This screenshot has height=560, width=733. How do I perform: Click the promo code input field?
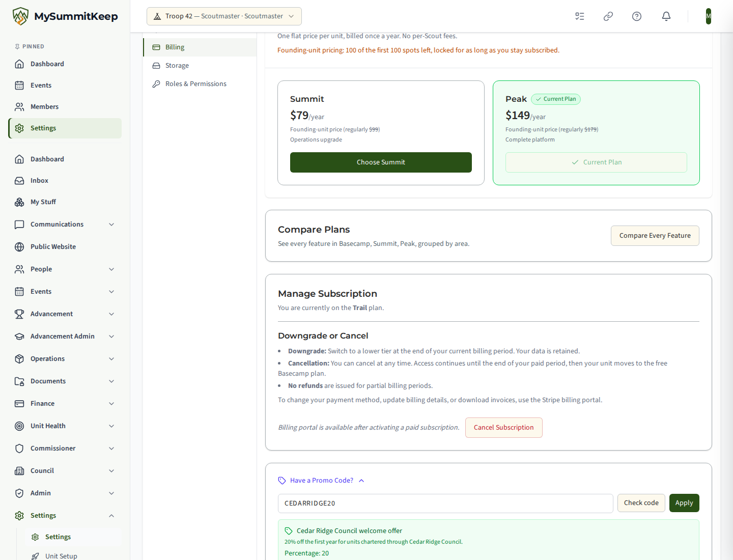445,503
